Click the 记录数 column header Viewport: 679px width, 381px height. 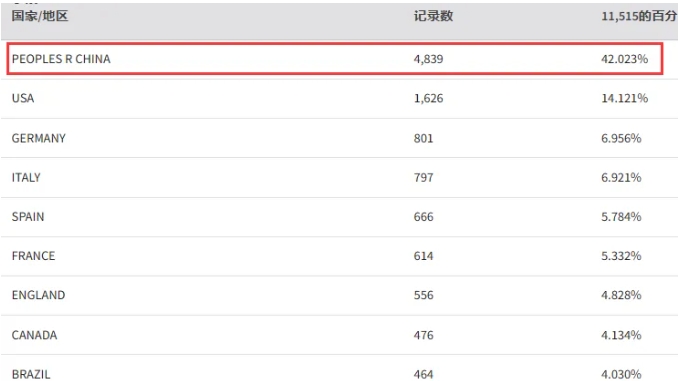point(433,16)
